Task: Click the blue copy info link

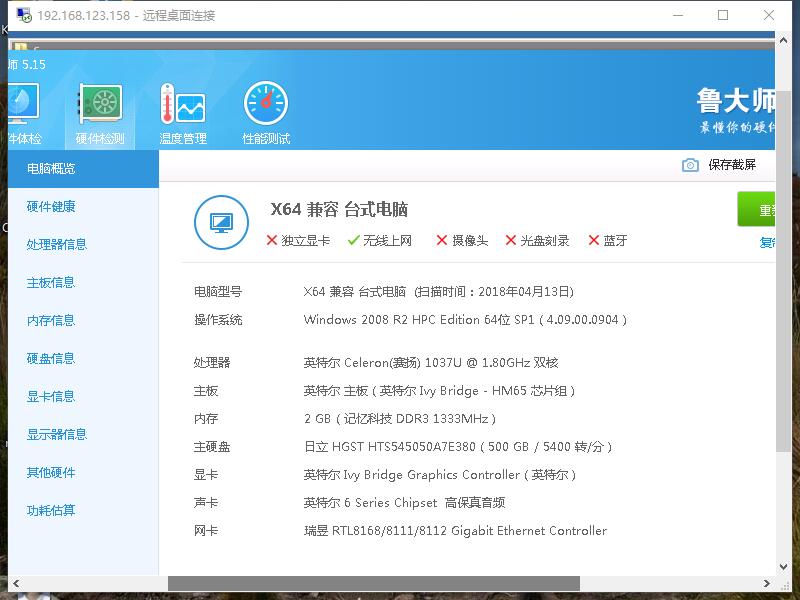Action: coord(767,242)
